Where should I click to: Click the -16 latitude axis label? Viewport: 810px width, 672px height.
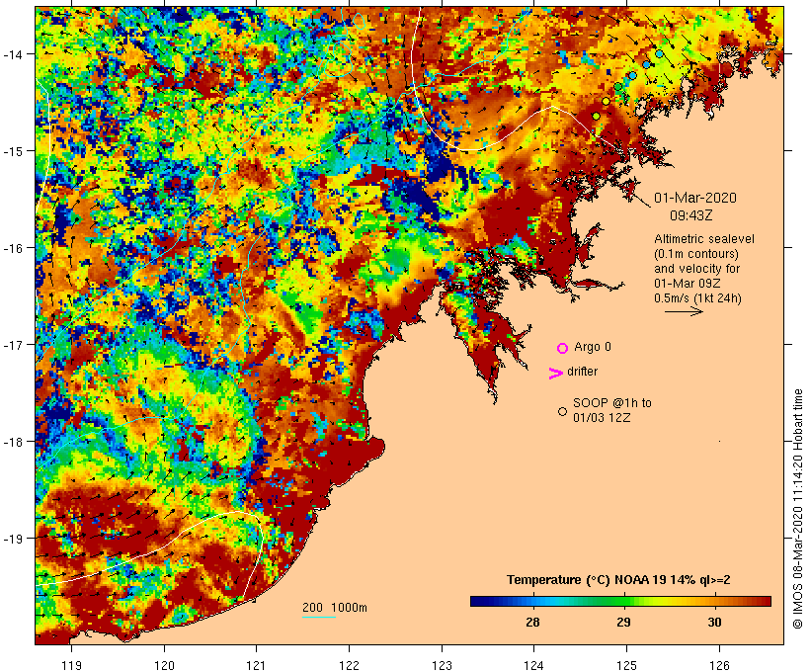pyautogui.click(x=13, y=248)
